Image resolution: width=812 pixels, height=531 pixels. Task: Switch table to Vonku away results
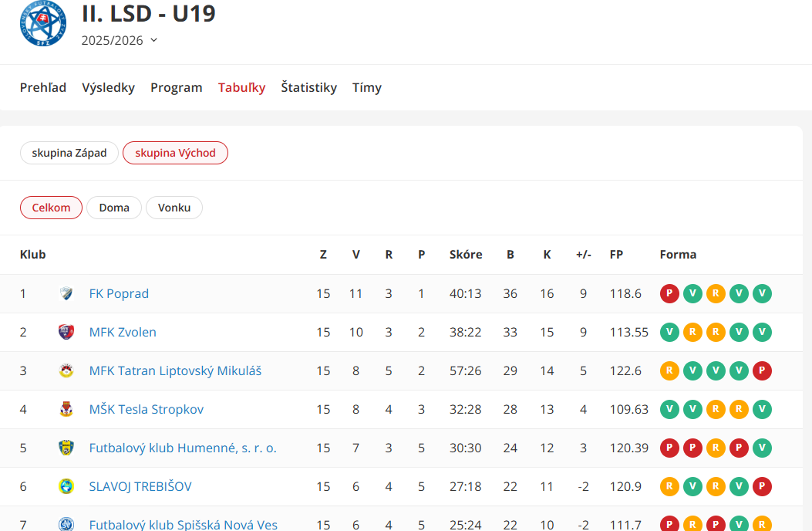174,208
